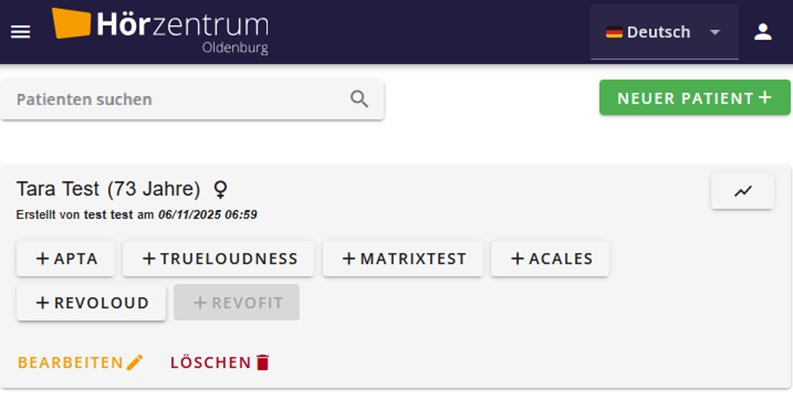The width and height of the screenshot is (793, 399).
Task: Add an APTA measurement
Action: 66,259
